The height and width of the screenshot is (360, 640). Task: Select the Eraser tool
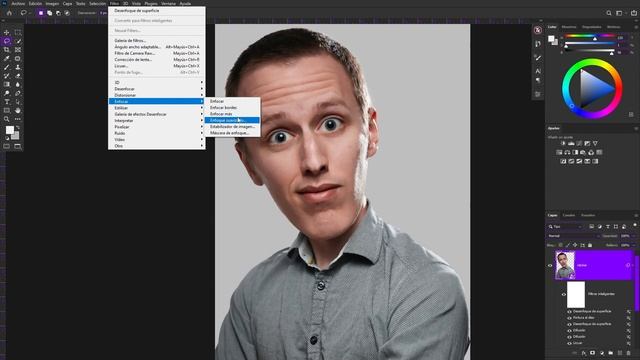point(18,76)
